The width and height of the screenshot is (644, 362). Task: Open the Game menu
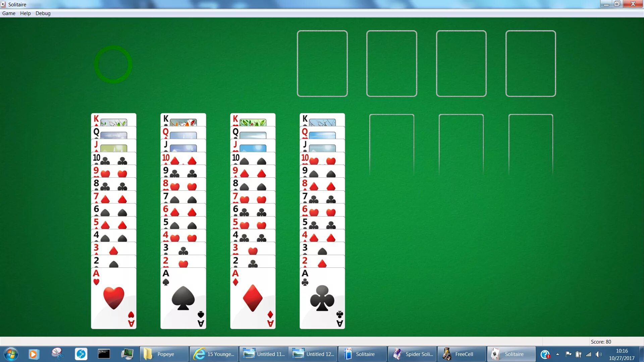(9, 13)
